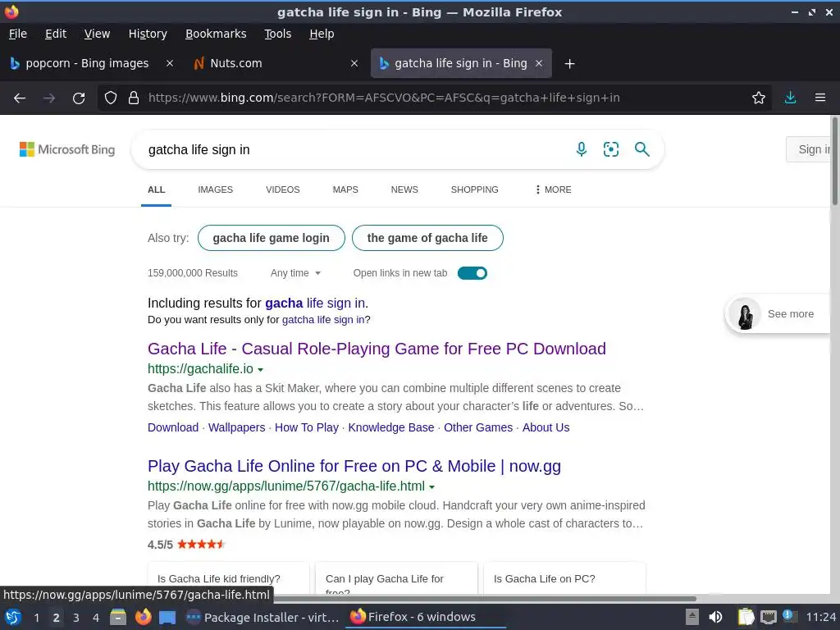Reload the current page

pos(79,98)
